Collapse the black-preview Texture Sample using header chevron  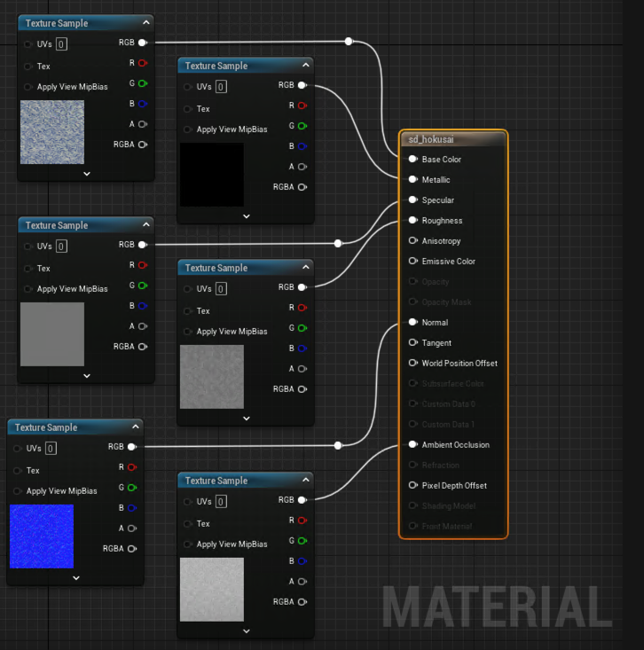coord(306,65)
